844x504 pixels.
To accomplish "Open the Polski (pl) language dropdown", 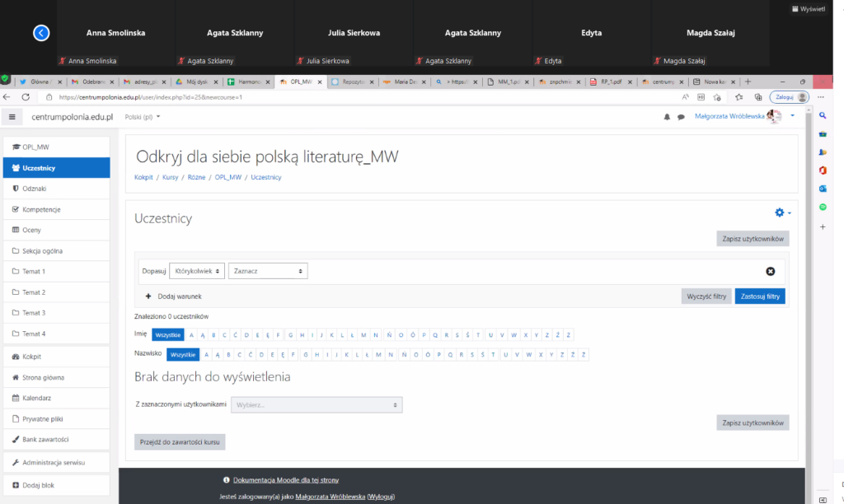I will click(142, 117).
